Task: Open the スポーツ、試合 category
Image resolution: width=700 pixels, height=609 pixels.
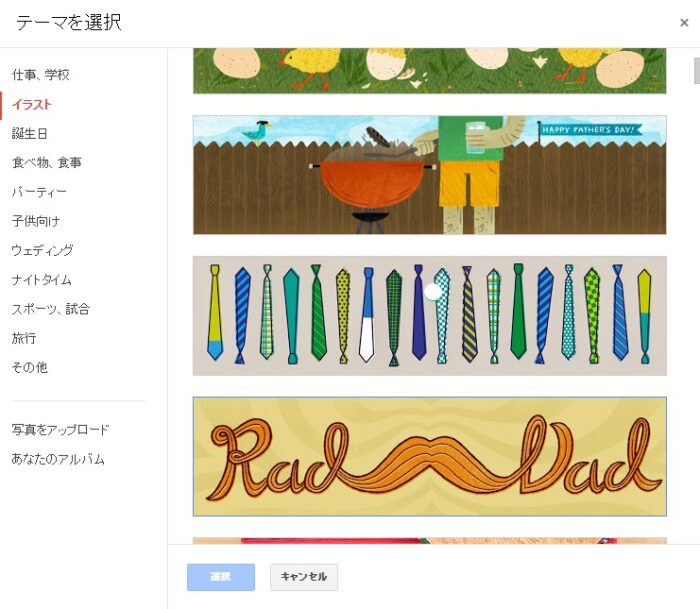Action: click(51, 309)
